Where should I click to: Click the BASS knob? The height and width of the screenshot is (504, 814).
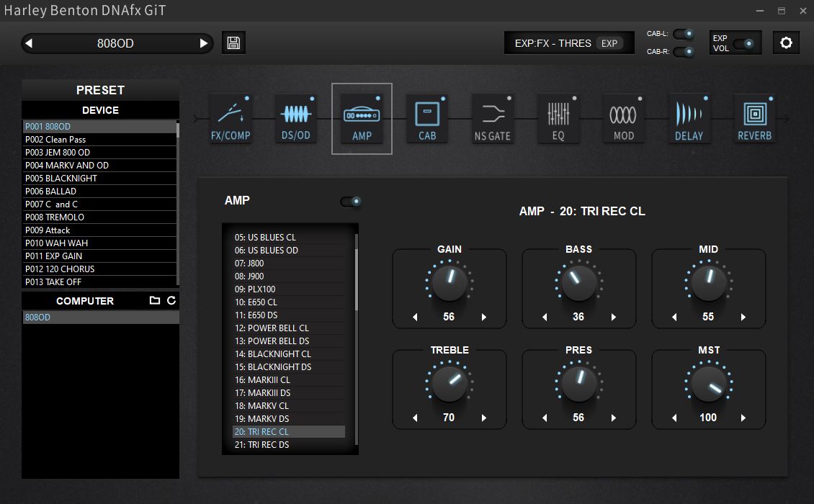click(579, 284)
